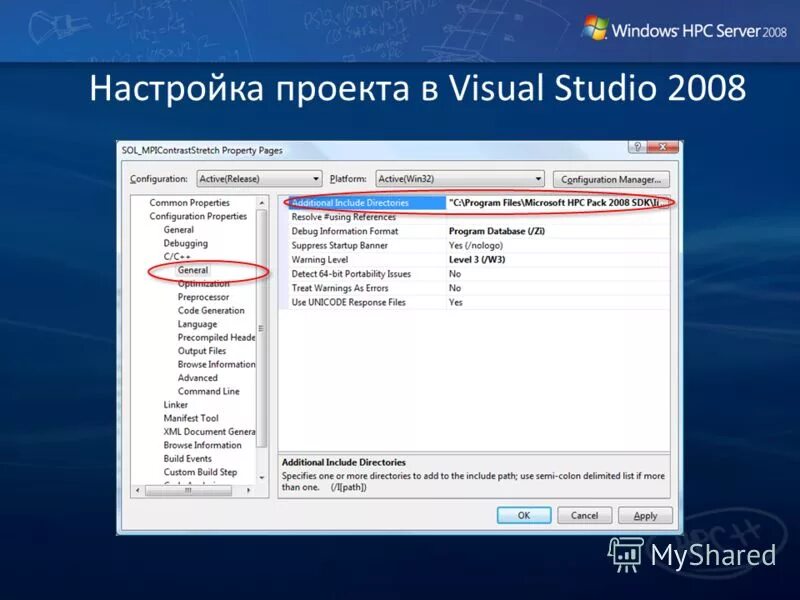The width and height of the screenshot is (800, 600).
Task: Click the tree's horizontal scroll right arrow
Action: point(248,490)
